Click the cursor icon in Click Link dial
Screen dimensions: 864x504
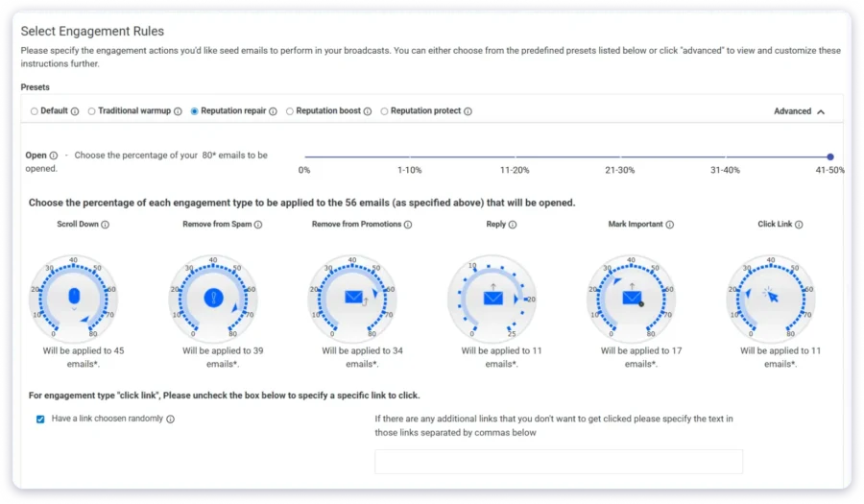pyautogui.click(x=772, y=296)
